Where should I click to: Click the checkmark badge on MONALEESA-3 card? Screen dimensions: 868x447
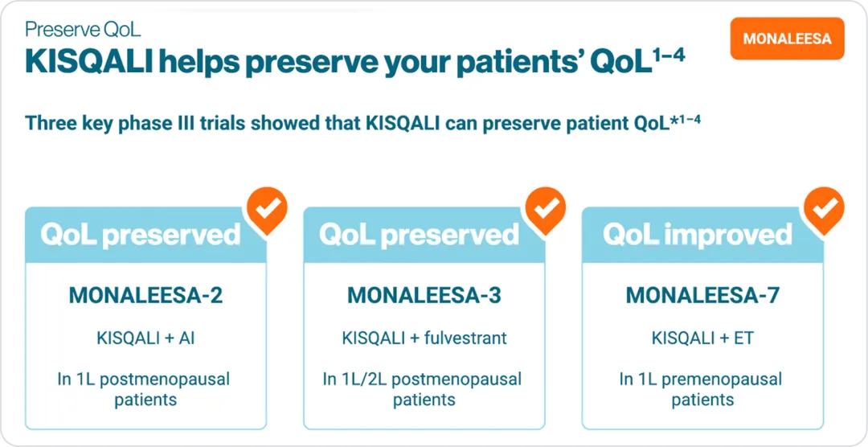545,210
